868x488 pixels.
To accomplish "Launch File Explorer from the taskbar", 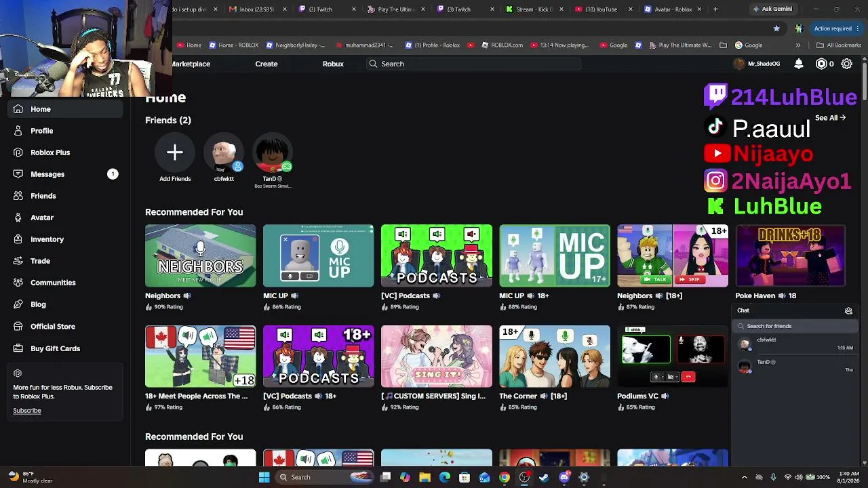I will 425,477.
